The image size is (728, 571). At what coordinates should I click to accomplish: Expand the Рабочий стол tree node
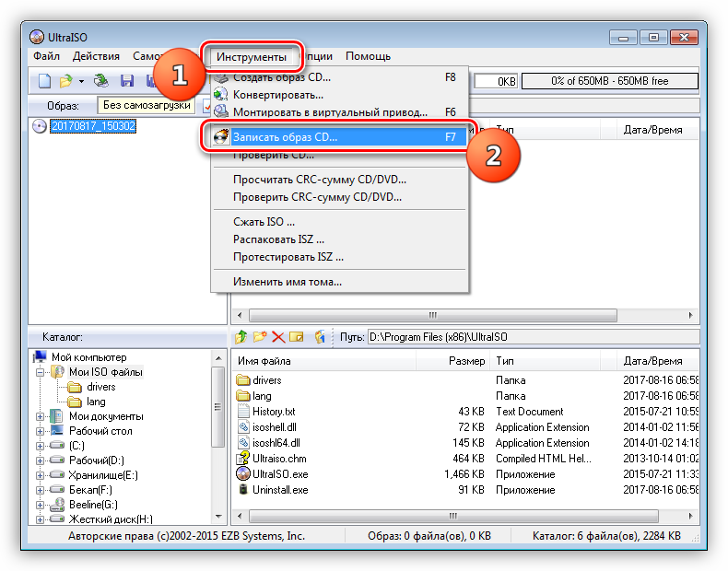coord(41,431)
